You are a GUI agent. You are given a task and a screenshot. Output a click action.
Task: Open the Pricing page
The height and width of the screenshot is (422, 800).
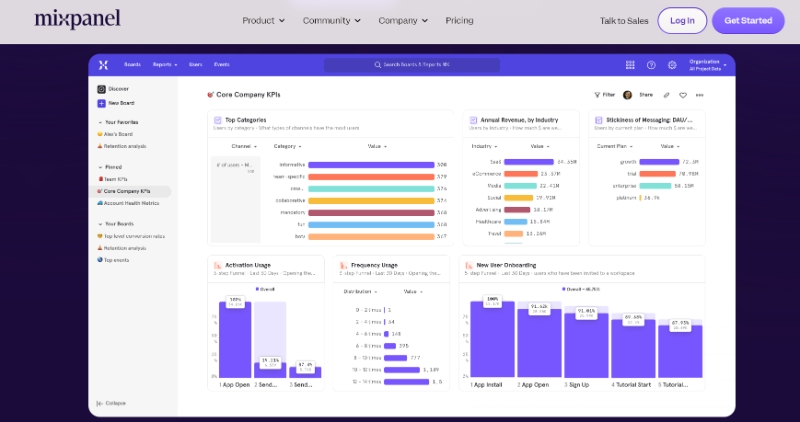tap(459, 20)
